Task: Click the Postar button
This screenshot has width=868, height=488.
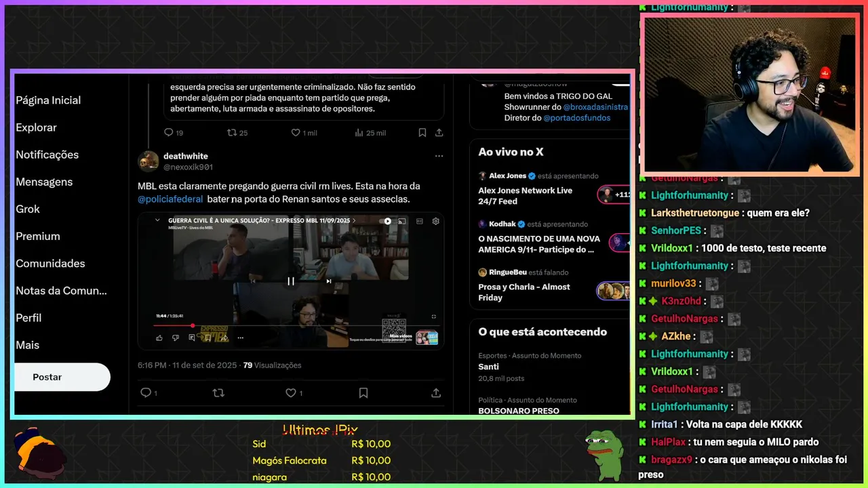Action: [x=62, y=377]
